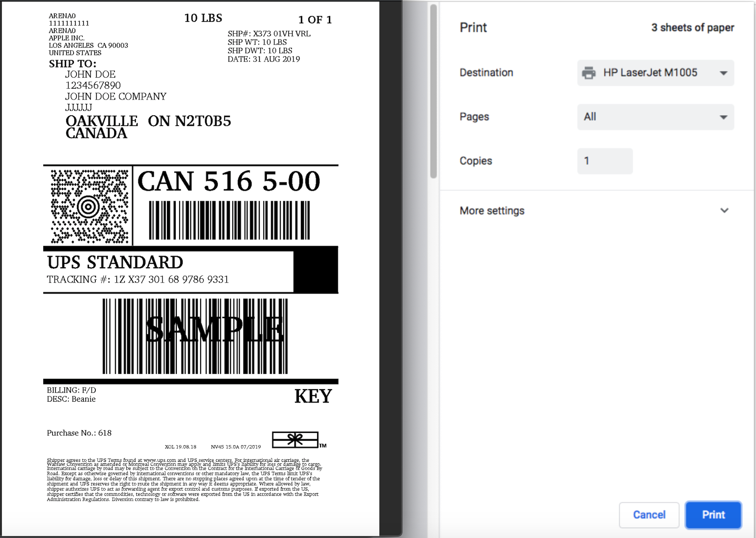
Task: Click the More settings chevron icon
Action: pos(724,210)
